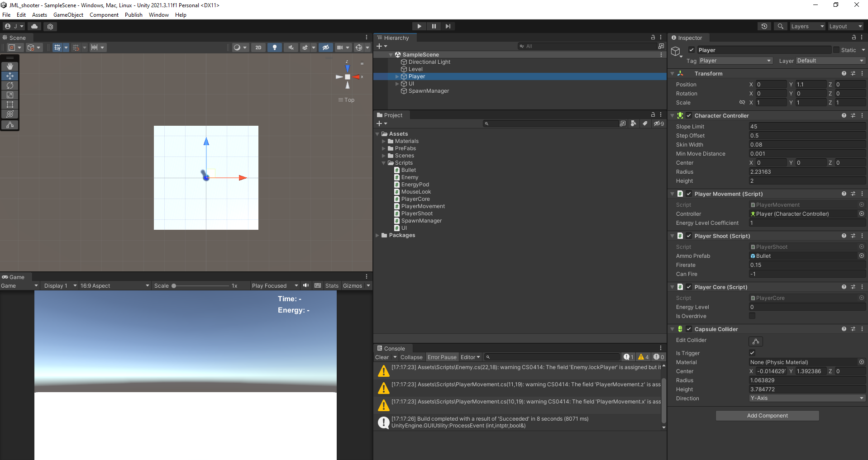Enable the Is Trigger checkbox
The image size is (868, 460).
click(x=752, y=353)
